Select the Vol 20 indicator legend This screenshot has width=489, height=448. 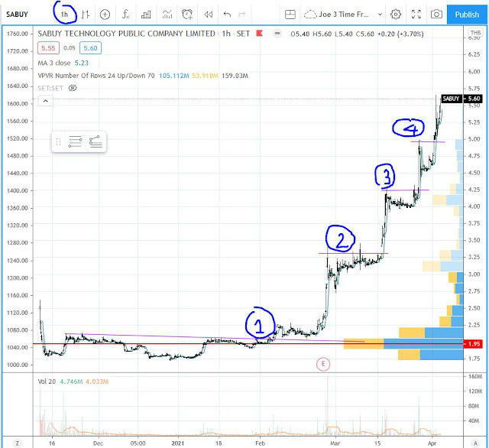47,381
